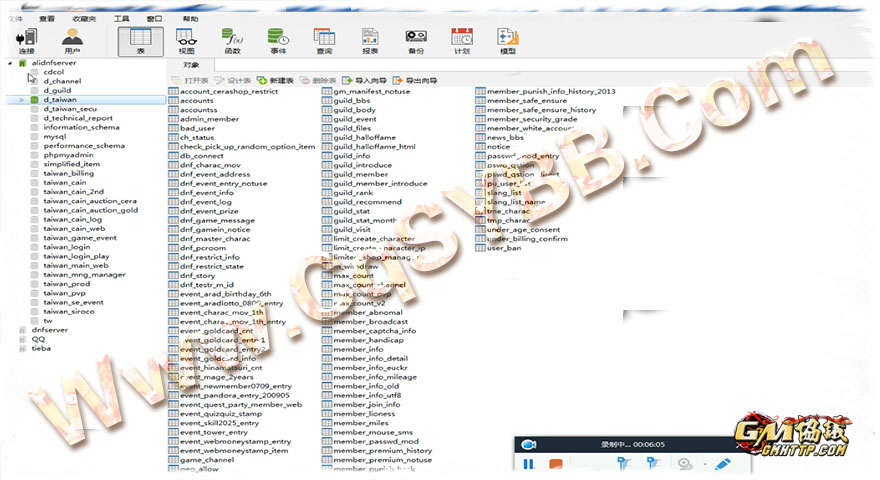Click the dnfserver connection icon

point(22,330)
